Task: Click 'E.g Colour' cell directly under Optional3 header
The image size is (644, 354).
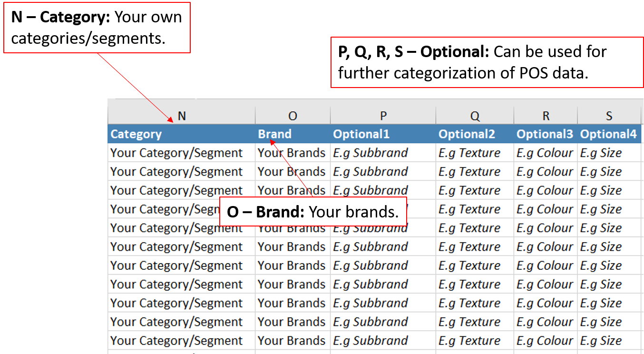Action: [x=546, y=153]
